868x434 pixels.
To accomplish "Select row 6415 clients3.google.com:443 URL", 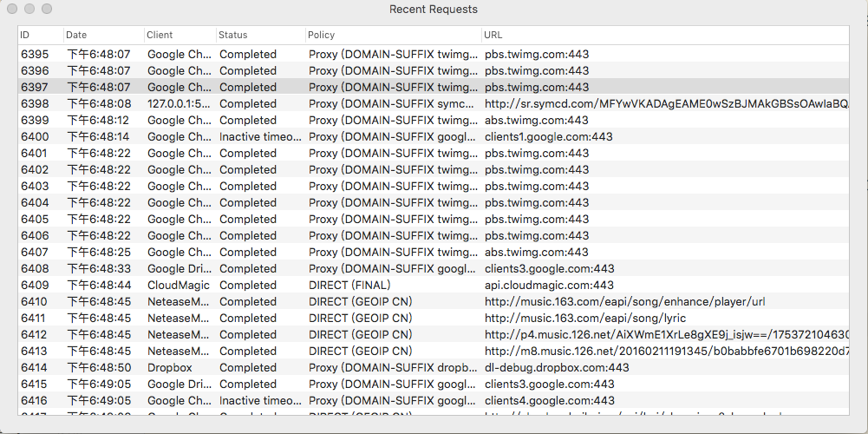I will (x=550, y=385).
